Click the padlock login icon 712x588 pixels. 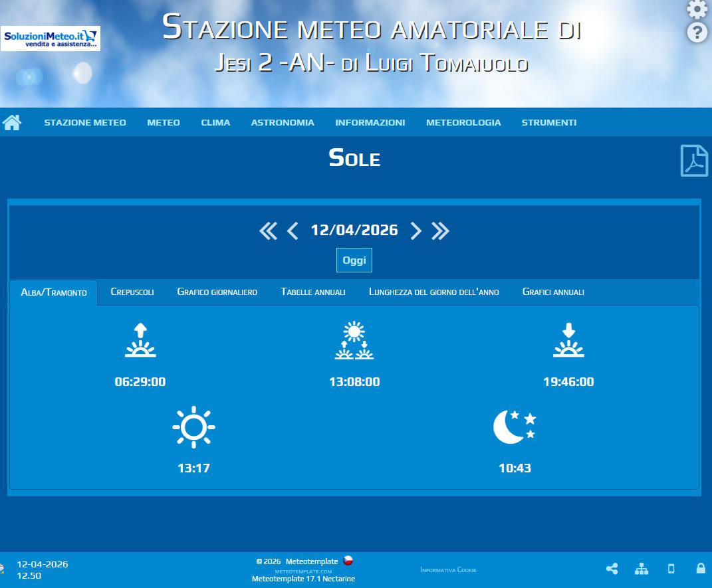pos(701,569)
